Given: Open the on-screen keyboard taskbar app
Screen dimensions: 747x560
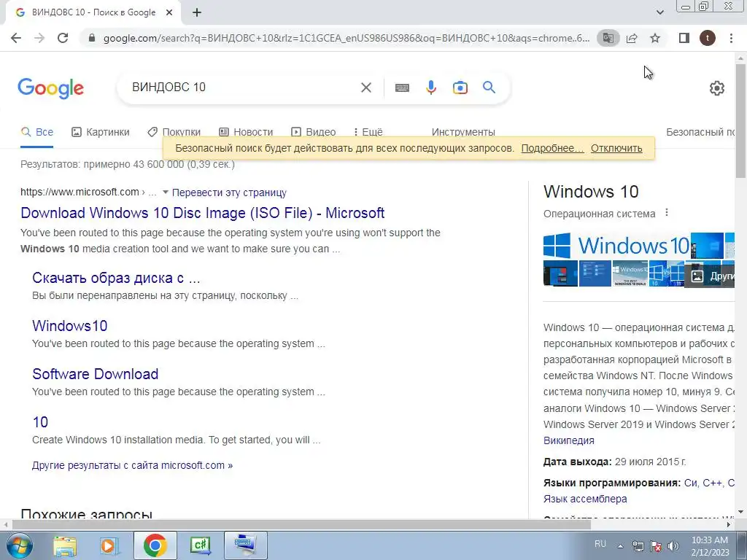Looking at the screenshot, I should 246,545.
